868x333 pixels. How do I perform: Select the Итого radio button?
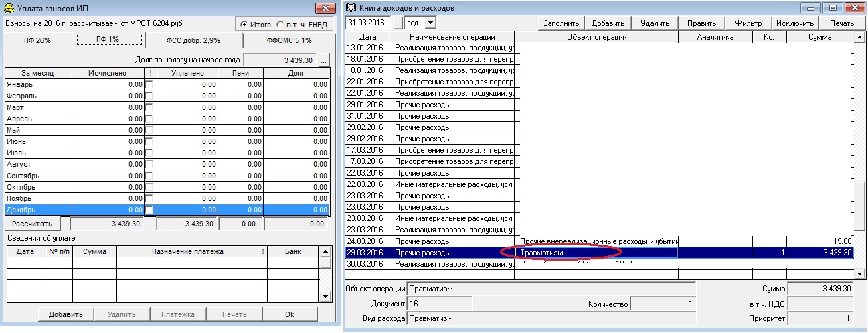pyautogui.click(x=246, y=25)
